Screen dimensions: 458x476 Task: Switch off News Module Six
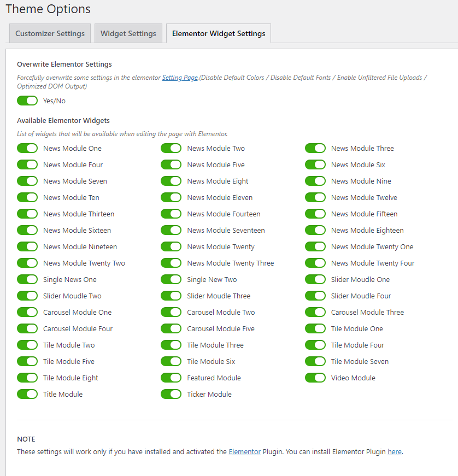pos(315,164)
